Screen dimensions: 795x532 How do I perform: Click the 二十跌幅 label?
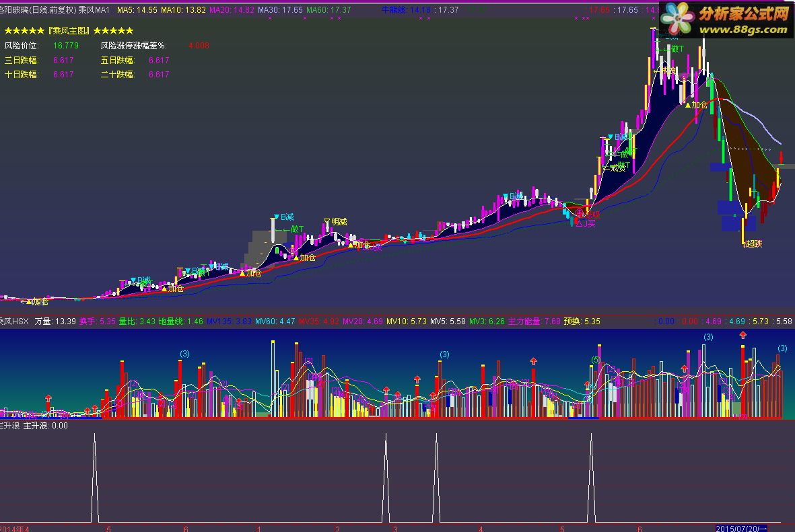click(118, 75)
